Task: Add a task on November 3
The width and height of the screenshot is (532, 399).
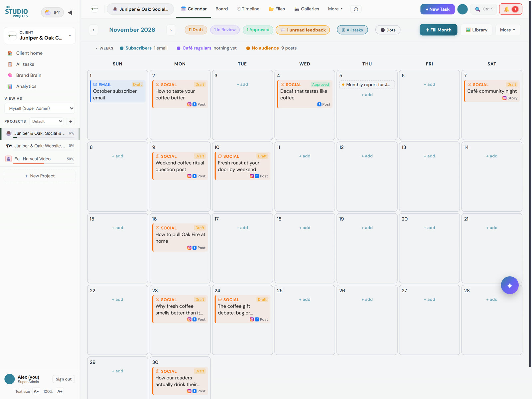Action: pos(242,84)
